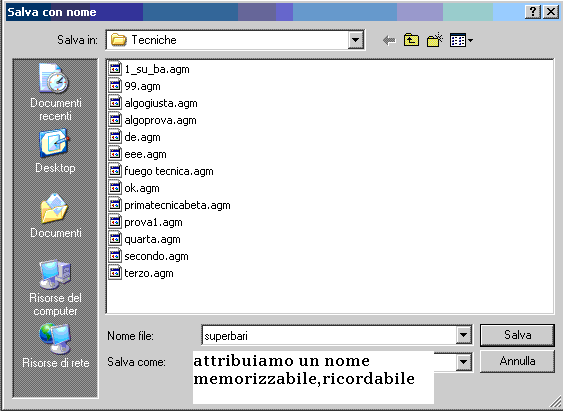Click the Nome file text field
This screenshot has height=411, width=565.
tap(329, 335)
